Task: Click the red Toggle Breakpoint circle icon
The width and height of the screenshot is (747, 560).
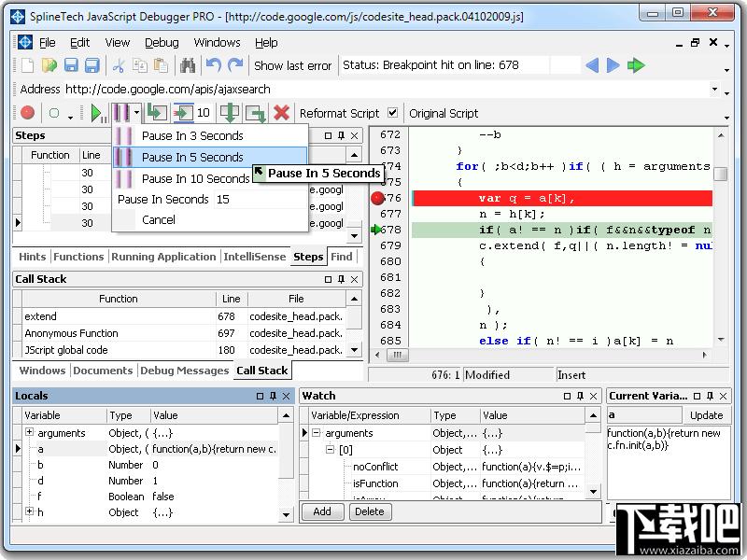Action: 28,113
